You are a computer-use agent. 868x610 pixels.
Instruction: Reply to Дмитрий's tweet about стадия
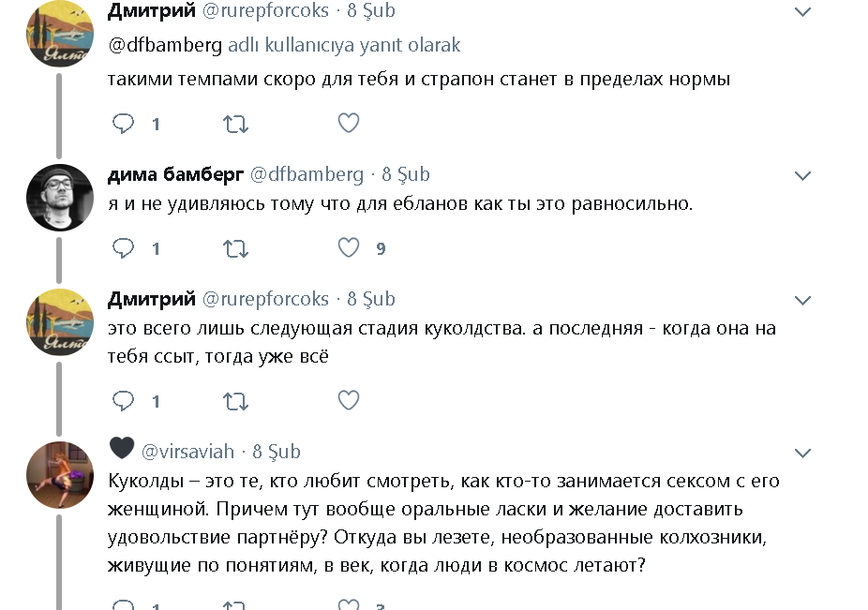[124, 401]
